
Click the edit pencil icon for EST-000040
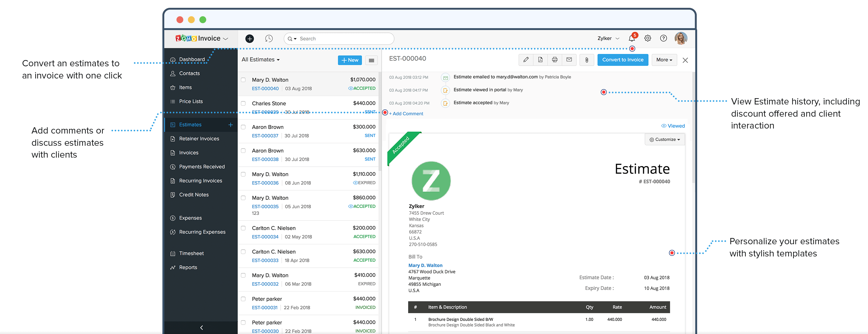click(x=526, y=60)
